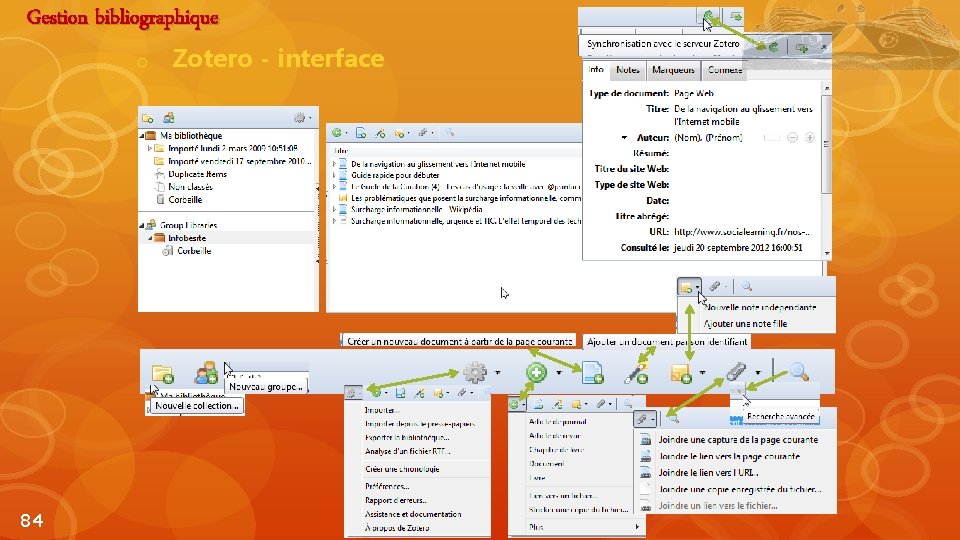Viewport: 960px width, 540px height.
Task: Expand Surcharge informationnelle - Wikipédia item
Action: [x=334, y=209]
